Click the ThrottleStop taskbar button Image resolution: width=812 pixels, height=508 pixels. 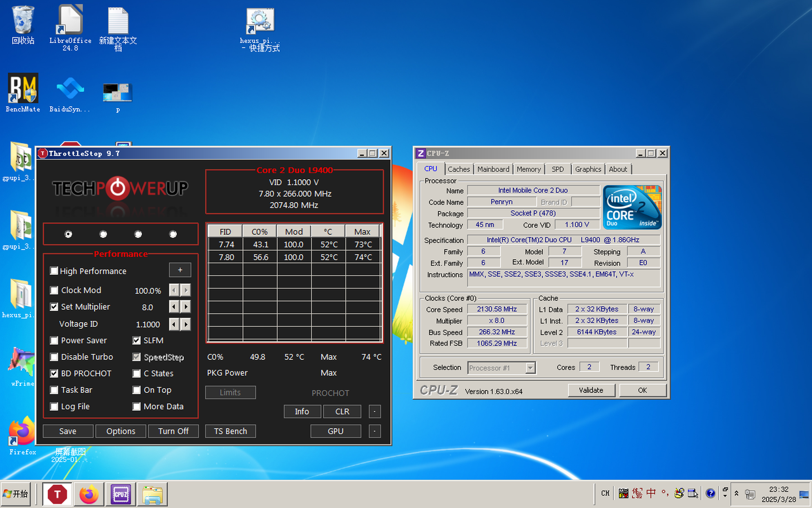point(57,494)
